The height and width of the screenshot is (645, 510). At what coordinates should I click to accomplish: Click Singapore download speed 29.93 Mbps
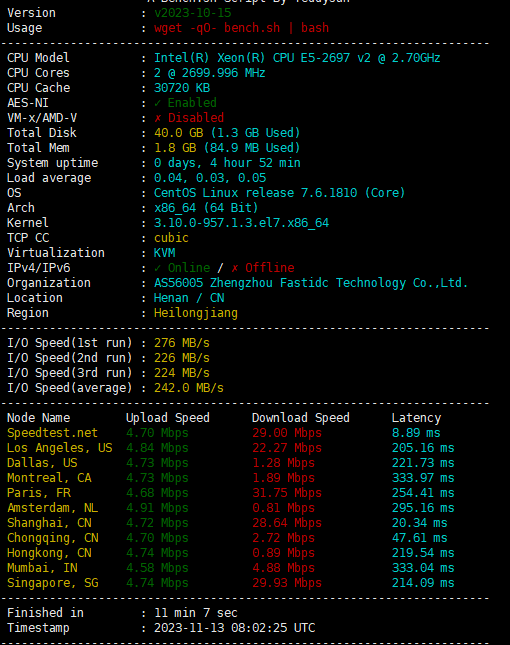[287, 583]
